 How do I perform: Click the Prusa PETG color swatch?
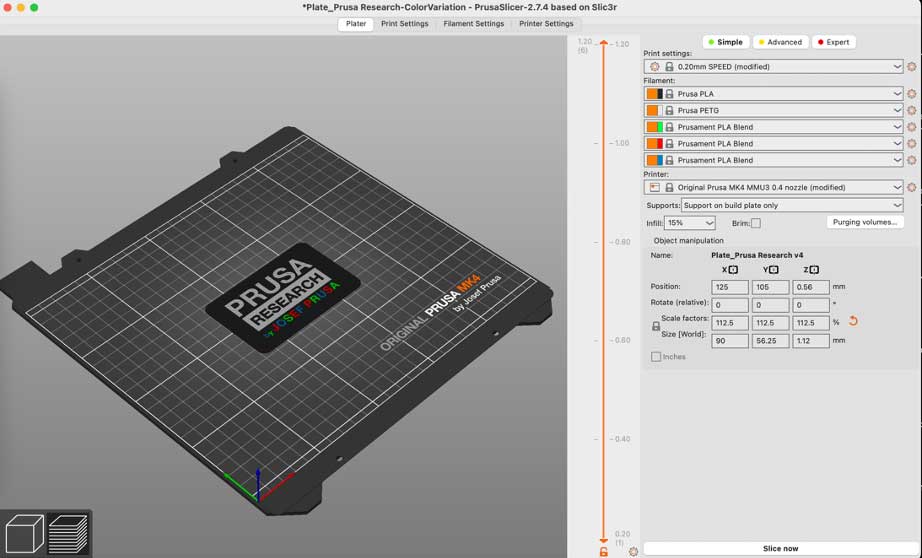(654, 110)
